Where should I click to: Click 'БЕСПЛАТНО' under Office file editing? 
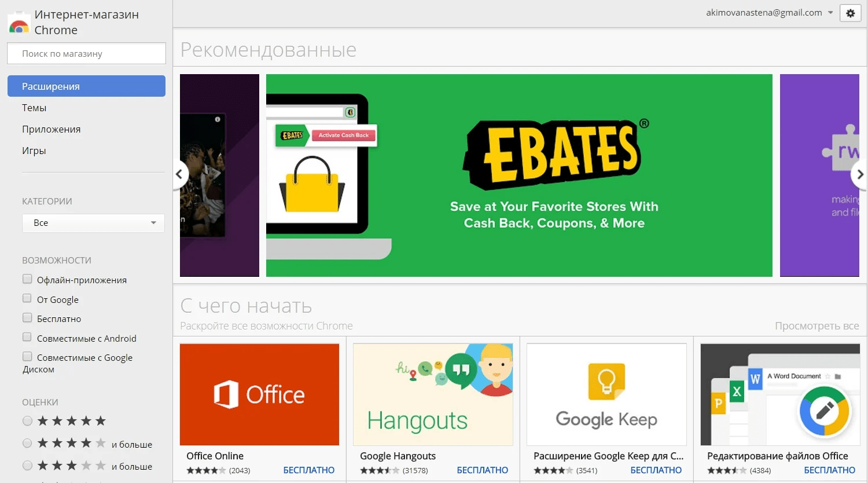pyautogui.click(x=830, y=470)
